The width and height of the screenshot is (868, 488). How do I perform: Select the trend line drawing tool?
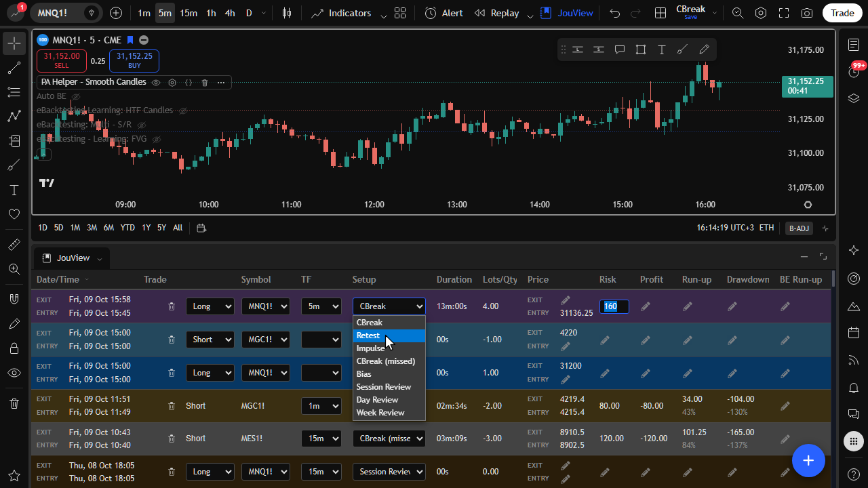tap(14, 68)
